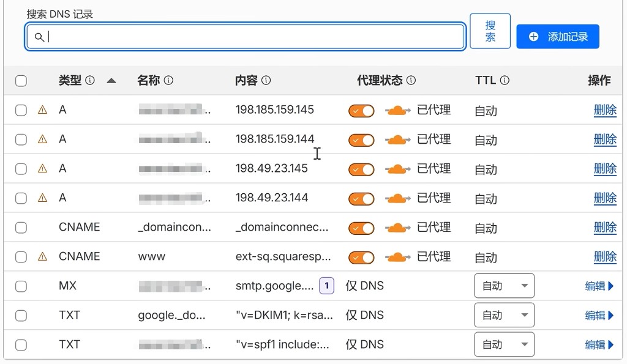Click the orange cloud icon on 198.49.23.144 row
Image resolution: width=627 pixels, height=364 pixels.
(397, 198)
